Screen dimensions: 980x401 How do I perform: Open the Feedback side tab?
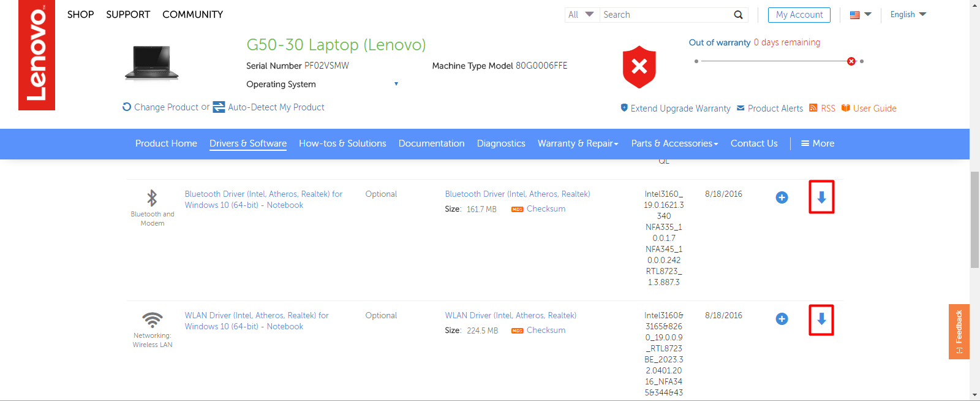coord(959,332)
